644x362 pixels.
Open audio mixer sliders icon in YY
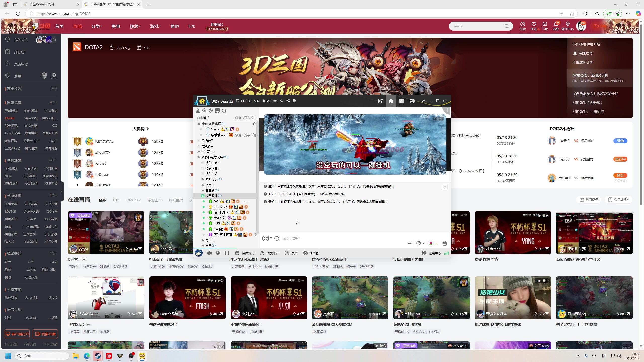[227, 253]
